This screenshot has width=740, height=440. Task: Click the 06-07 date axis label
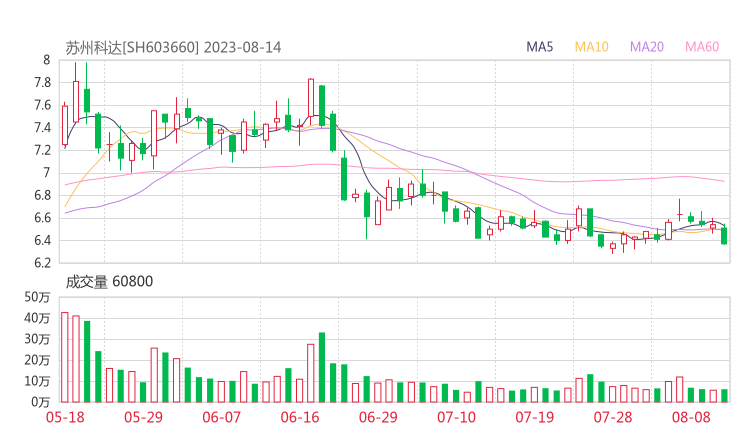pyautogui.click(x=221, y=417)
